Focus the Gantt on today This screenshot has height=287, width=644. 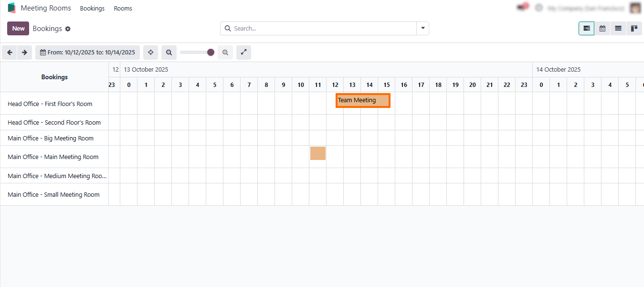[x=150, y=53]
